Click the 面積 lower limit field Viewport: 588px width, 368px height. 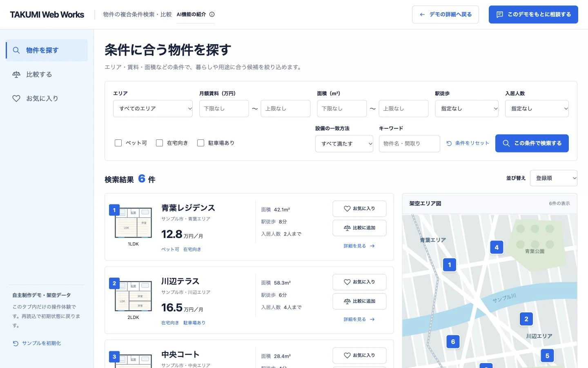point(342,109)
